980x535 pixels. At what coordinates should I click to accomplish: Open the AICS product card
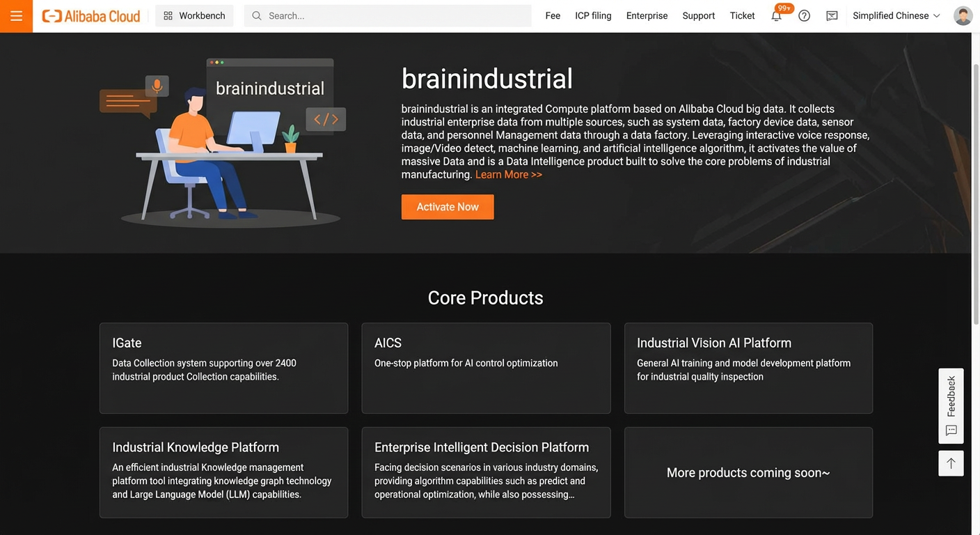point(486,369)
